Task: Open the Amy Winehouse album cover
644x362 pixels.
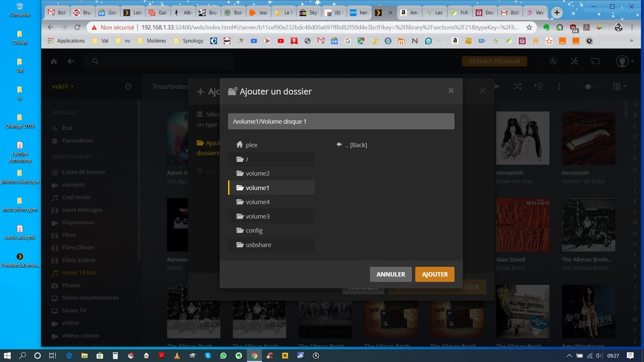Action: coord(589,311)
